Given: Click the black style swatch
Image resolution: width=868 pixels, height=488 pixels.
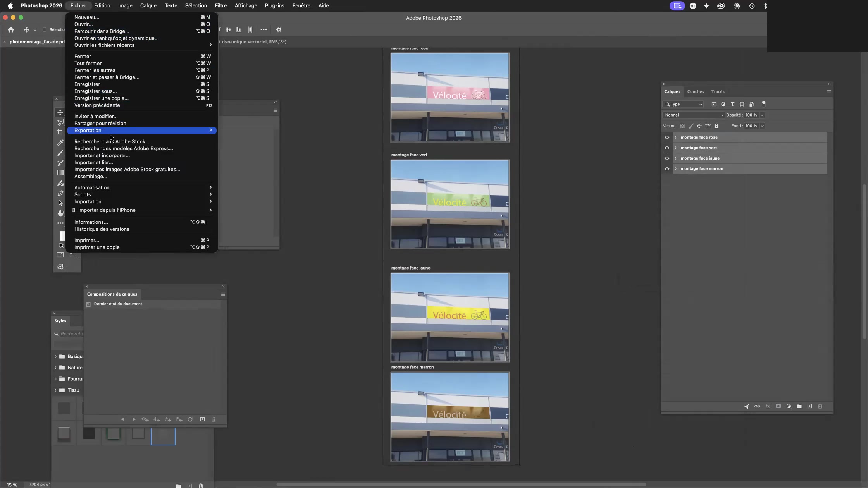Looking at the screenshot, I should tap(88, 433).
